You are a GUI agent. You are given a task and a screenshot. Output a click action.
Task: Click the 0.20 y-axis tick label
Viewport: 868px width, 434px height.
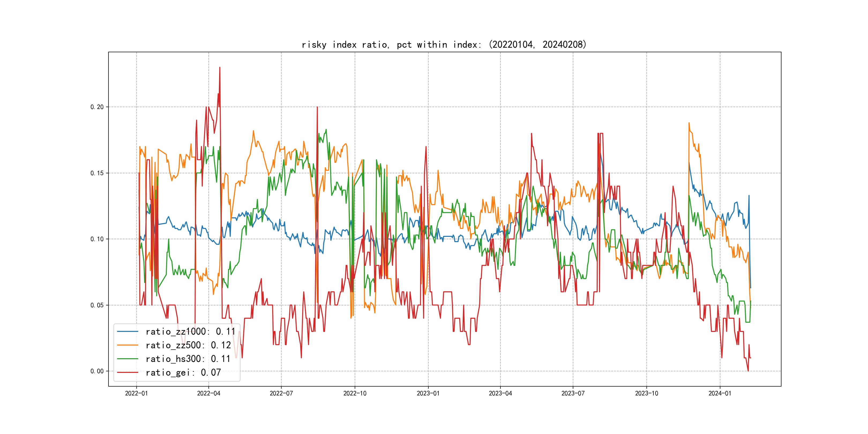(x=97, y=107)
